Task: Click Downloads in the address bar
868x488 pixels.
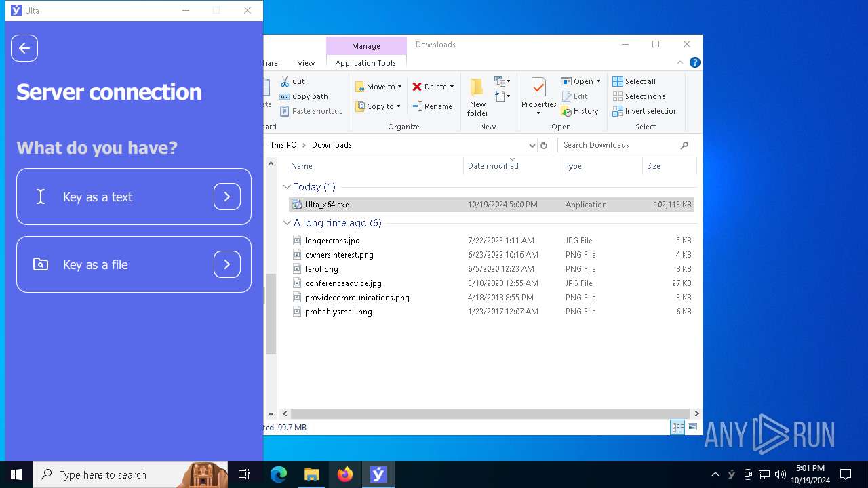Action: (x=332, y=145)
